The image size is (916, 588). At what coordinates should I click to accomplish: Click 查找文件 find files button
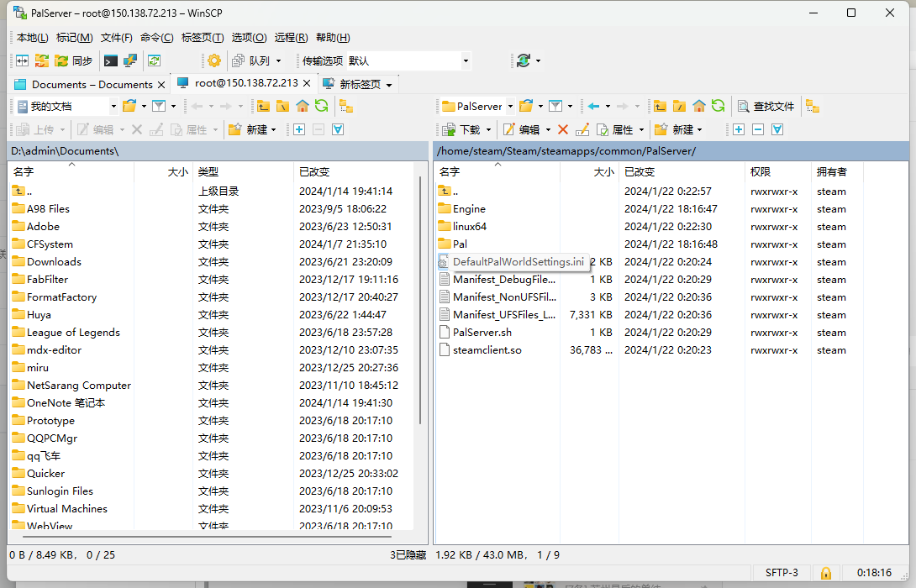766,107
